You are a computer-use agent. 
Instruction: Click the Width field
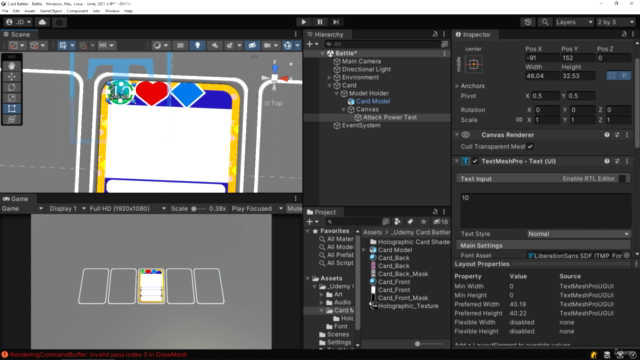542,76
